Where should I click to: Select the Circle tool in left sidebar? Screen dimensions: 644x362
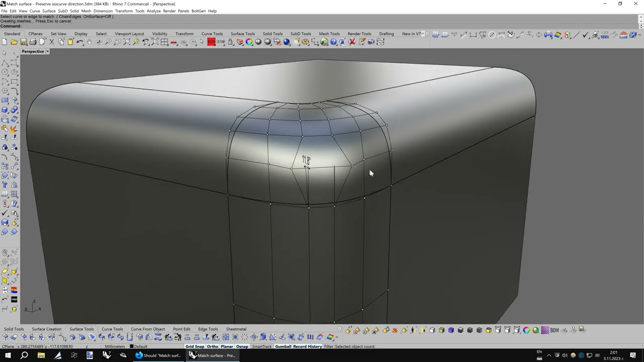click(5, 72)
